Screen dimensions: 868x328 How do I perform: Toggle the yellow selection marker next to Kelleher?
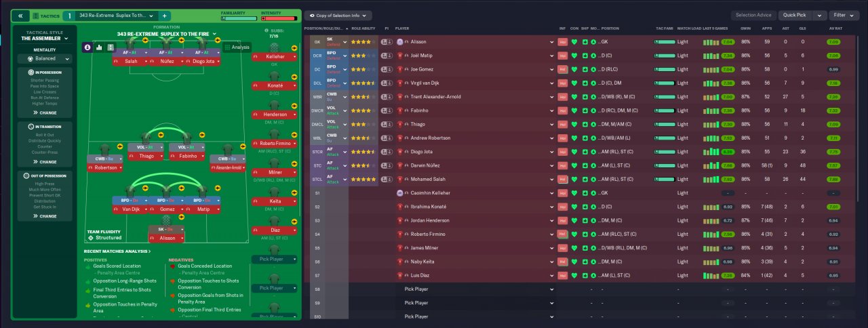coord(296,49)
